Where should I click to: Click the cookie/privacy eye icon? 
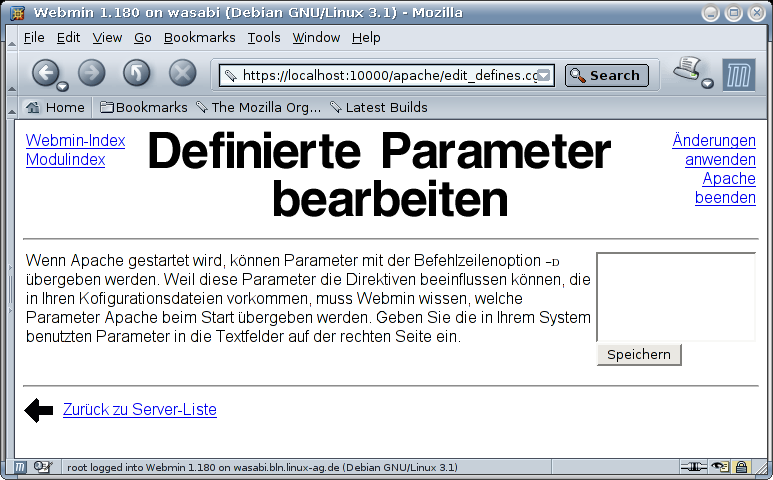click(x=720, y=467)
